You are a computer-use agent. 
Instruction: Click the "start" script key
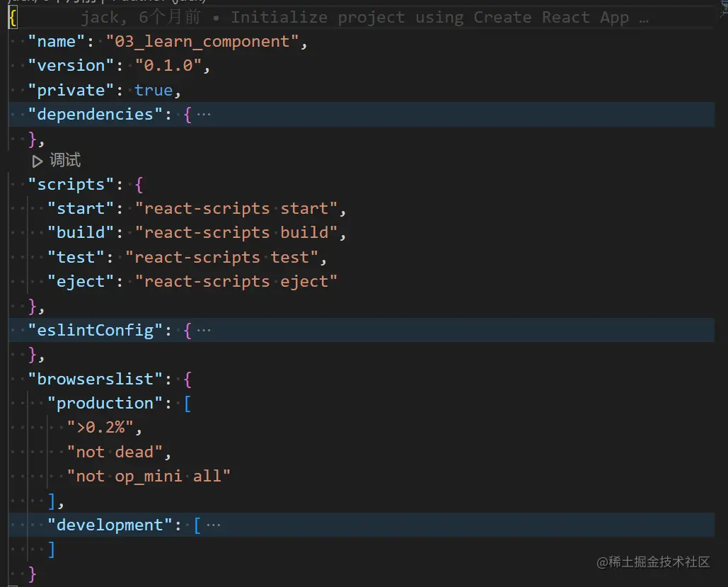[x=81, y=209]
